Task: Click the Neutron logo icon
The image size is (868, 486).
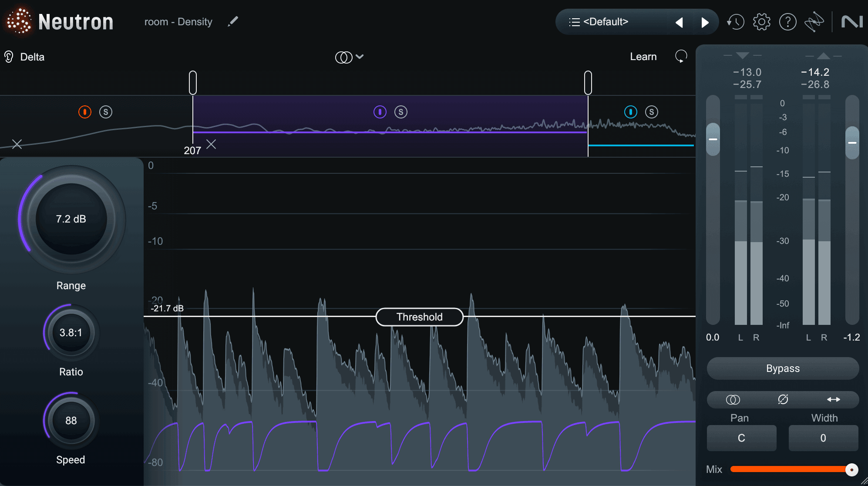Action: pos(19,21)
